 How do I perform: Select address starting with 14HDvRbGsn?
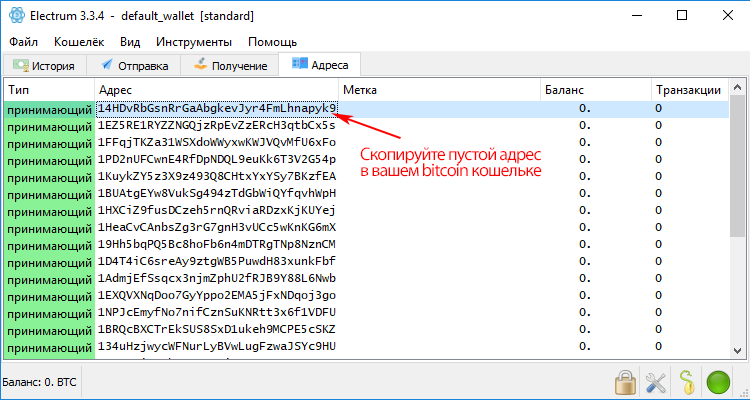[216, 108]
